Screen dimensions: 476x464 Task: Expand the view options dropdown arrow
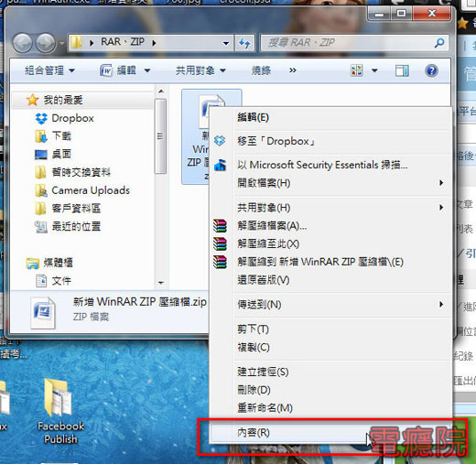click(374, 70)
